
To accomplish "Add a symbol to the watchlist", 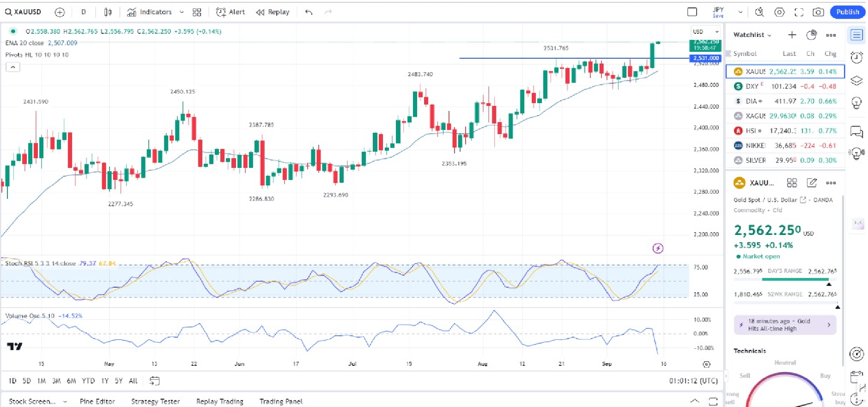I will click(x=792, y=35).
